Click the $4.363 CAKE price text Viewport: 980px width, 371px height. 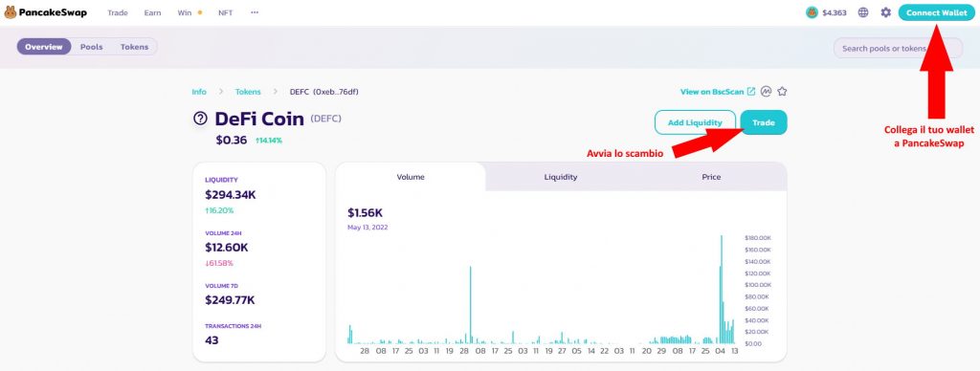point(835,12)
